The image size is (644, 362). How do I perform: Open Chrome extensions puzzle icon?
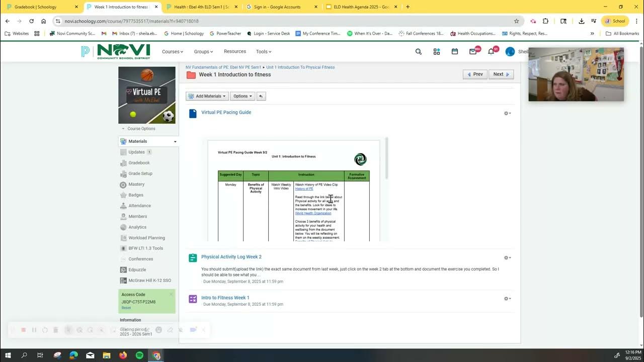click(545, 21)
